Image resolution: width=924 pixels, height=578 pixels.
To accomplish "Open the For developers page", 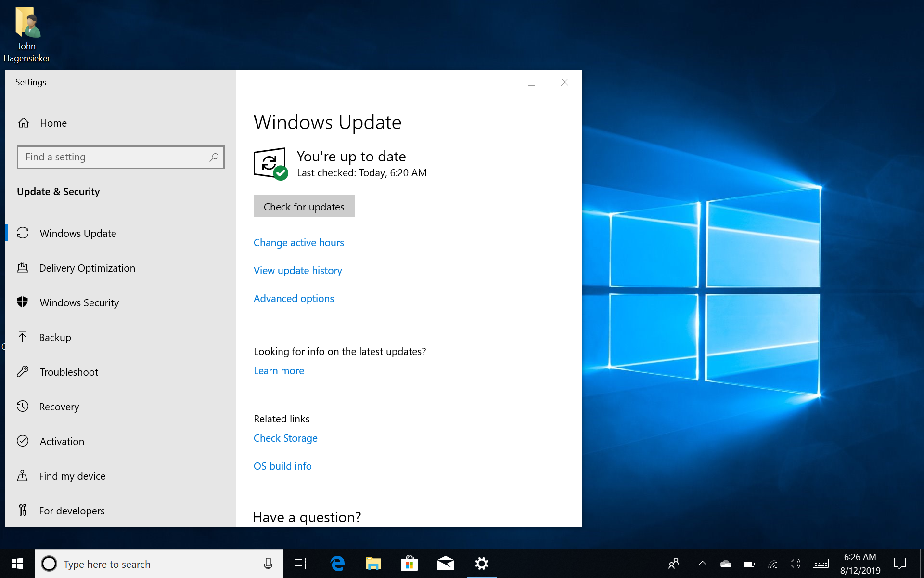I will coord(121,511).
